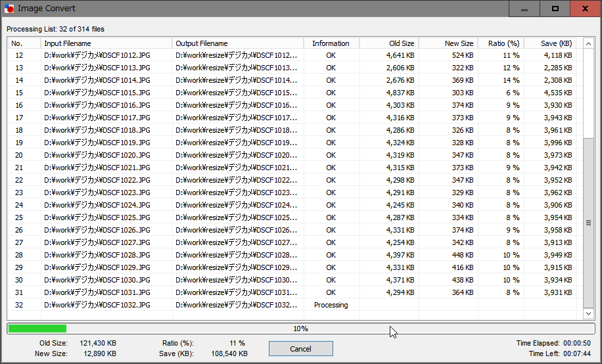This screenshot has height=364, width=602.
Task: Maximize the Image Convert window
Action: click(x=555, y=9)
